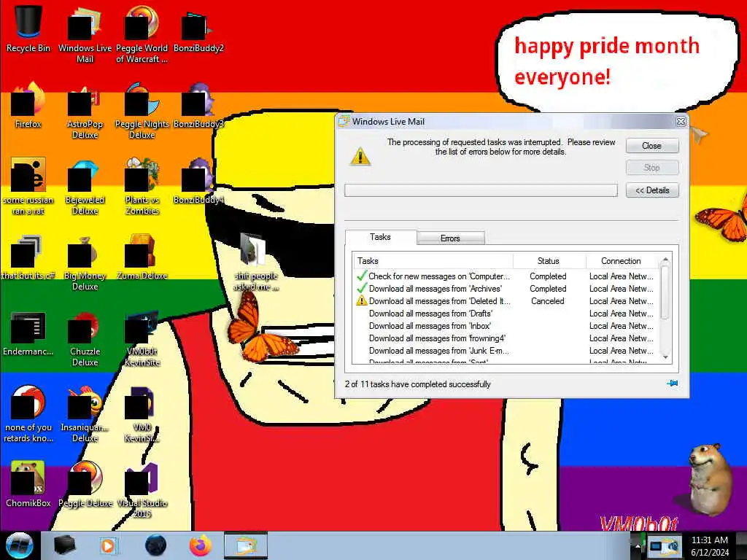Collapse the dialog with << Details button
The image size is (747, 560).
pos(651,190)
